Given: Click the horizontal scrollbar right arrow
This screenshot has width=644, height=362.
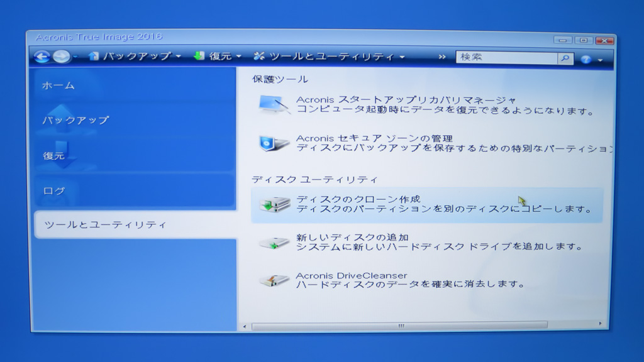Looking at the screenshot, I should (x=601, y=324).
